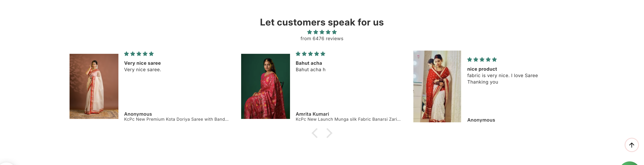The image size is (644, 165).
Task: Click overall five-star rating below heading
Action: pyautogui.click(x=322, y=32)
